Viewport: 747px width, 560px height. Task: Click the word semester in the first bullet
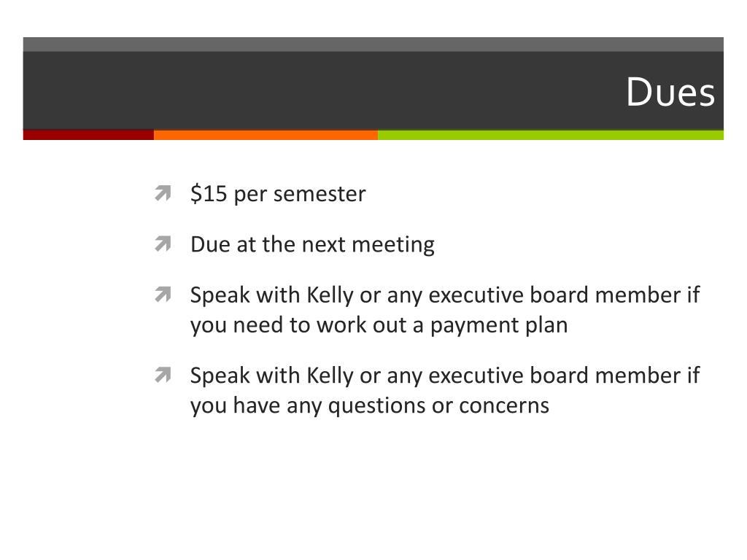click(x=320, y=194)
